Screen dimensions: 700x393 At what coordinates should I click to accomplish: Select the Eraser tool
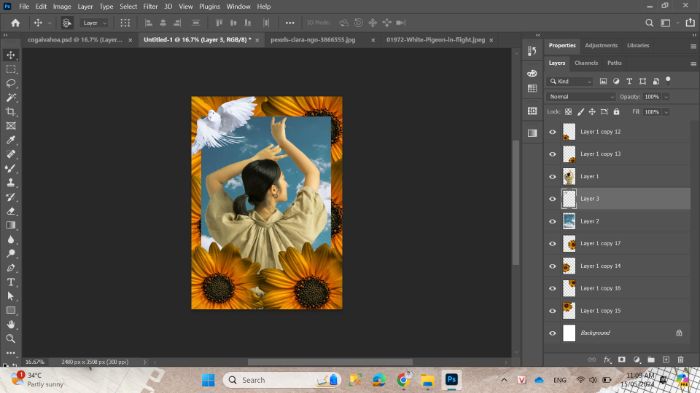coord(11,211)
